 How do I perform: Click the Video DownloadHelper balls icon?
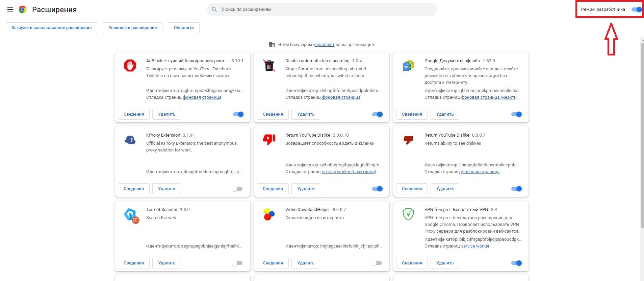pos(269,214)
